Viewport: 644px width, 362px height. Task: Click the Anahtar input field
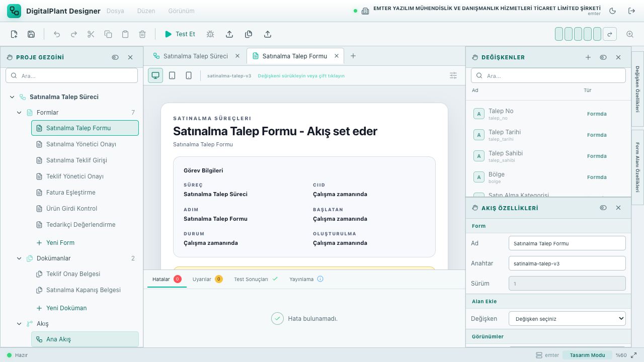567,263
